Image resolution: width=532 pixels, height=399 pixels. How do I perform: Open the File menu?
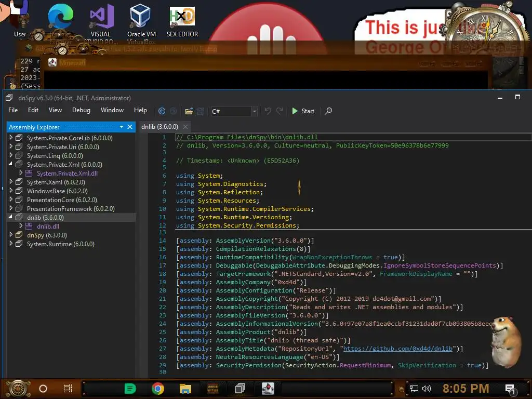click(13, 110)
